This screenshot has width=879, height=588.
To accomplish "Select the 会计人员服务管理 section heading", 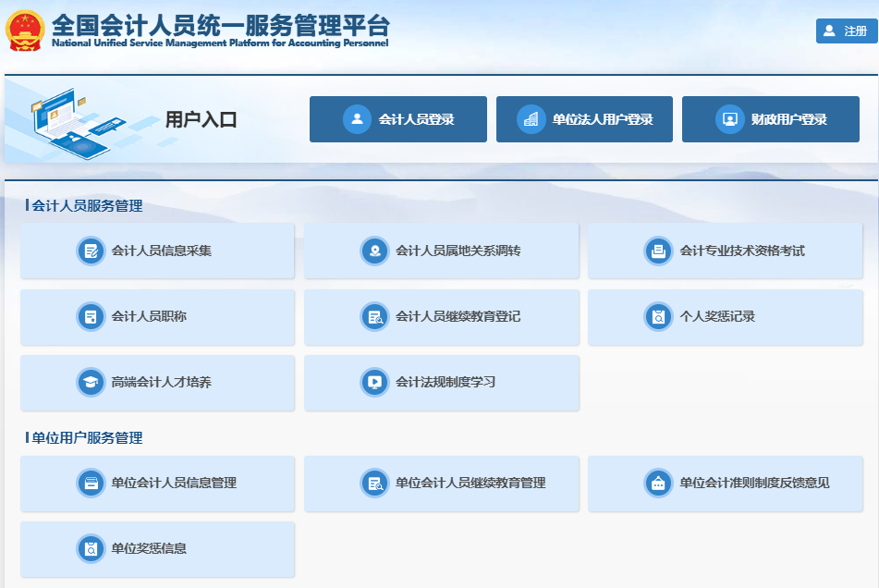I will [87, 206].
